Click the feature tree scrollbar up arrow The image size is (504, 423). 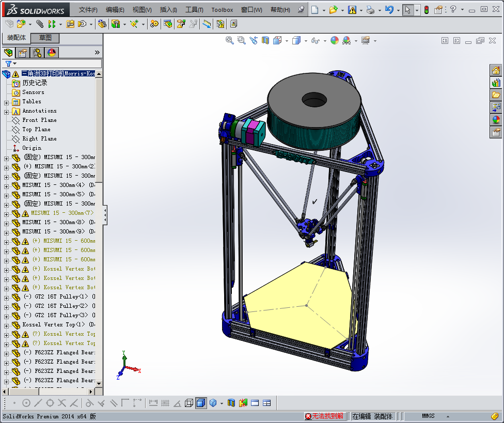(x=99, y=74)
